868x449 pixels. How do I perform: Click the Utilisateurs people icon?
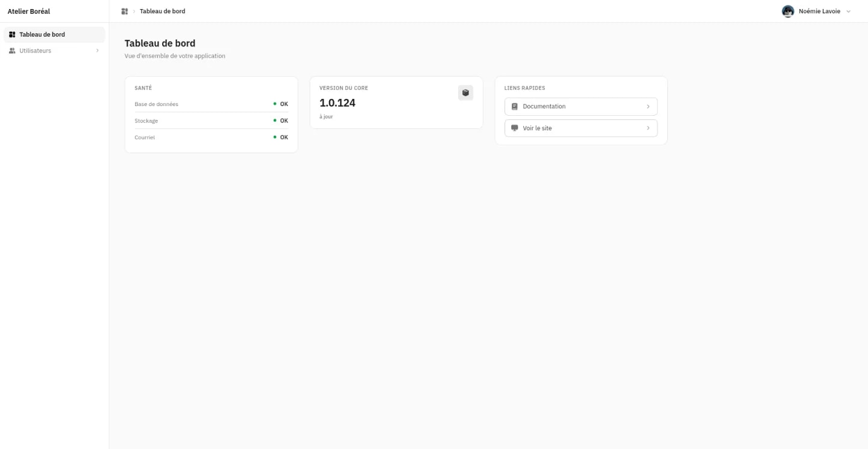pyautogui.click(x=12, y=51)
